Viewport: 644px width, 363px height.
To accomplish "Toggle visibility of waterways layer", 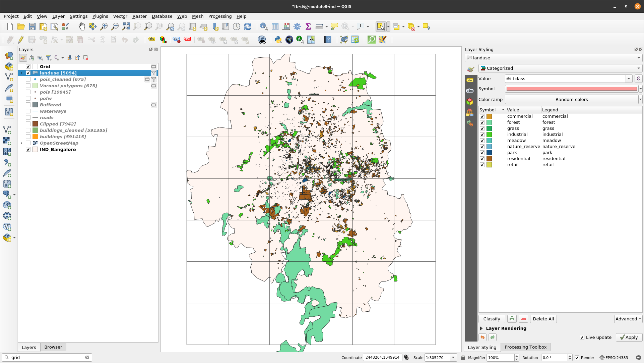I will (x=28, y=111).
